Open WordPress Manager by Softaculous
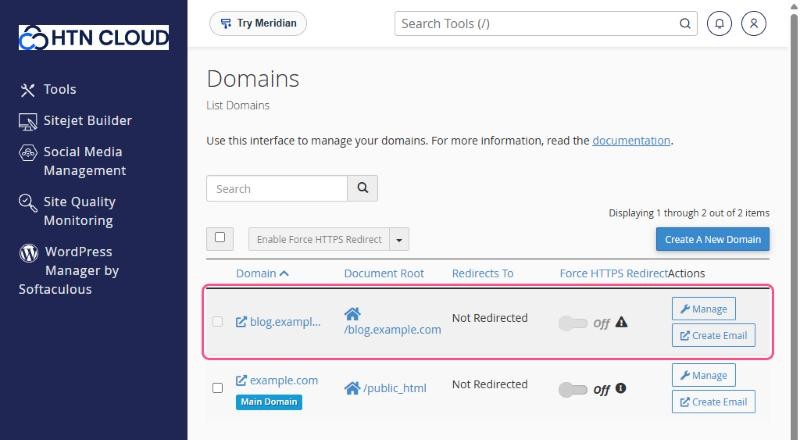 pos(69,270)
